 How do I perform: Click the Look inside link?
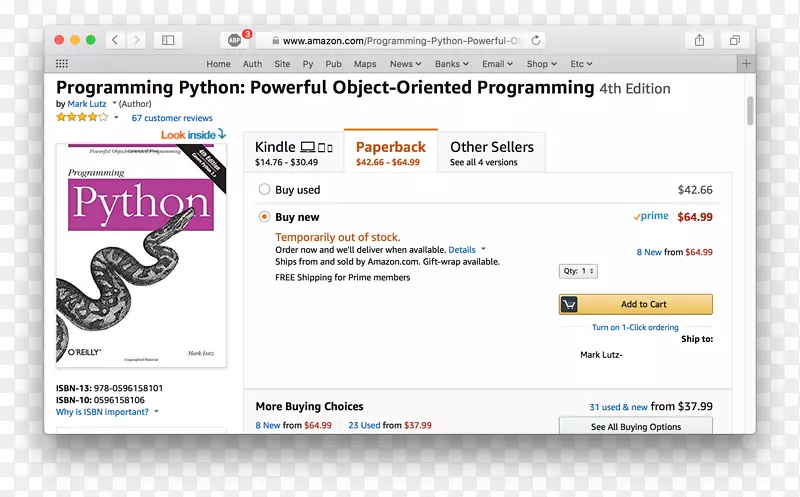pos(193,135)
